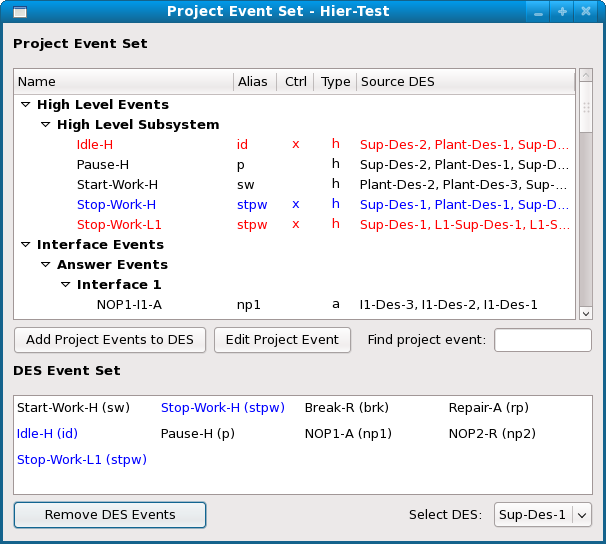Collapse the Answer Events node
606x544 pixels.
coord(45,265)
